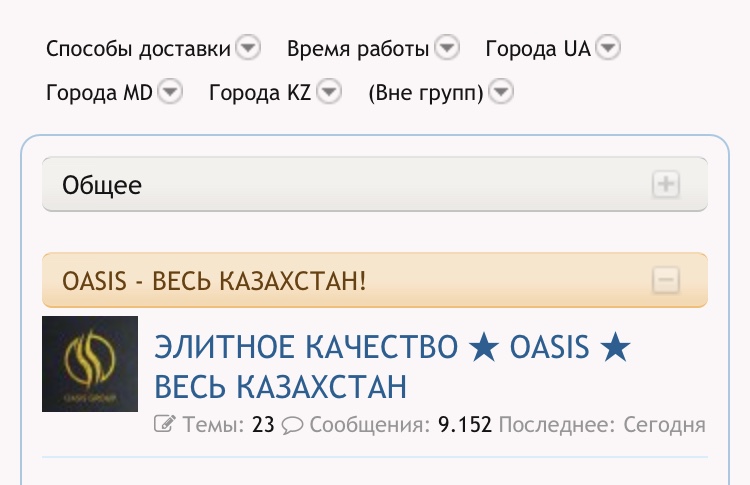
Task: Select the Время работы menu label
Action: 358,48
